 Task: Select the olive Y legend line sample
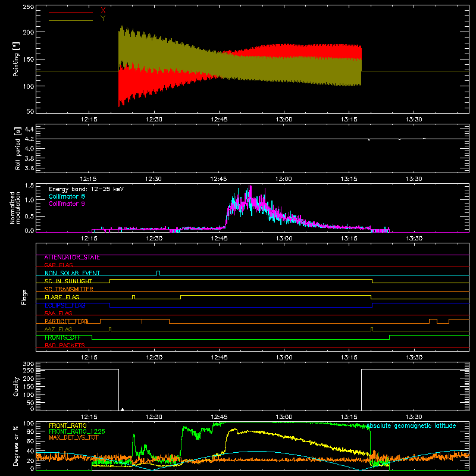pos(71,20)
